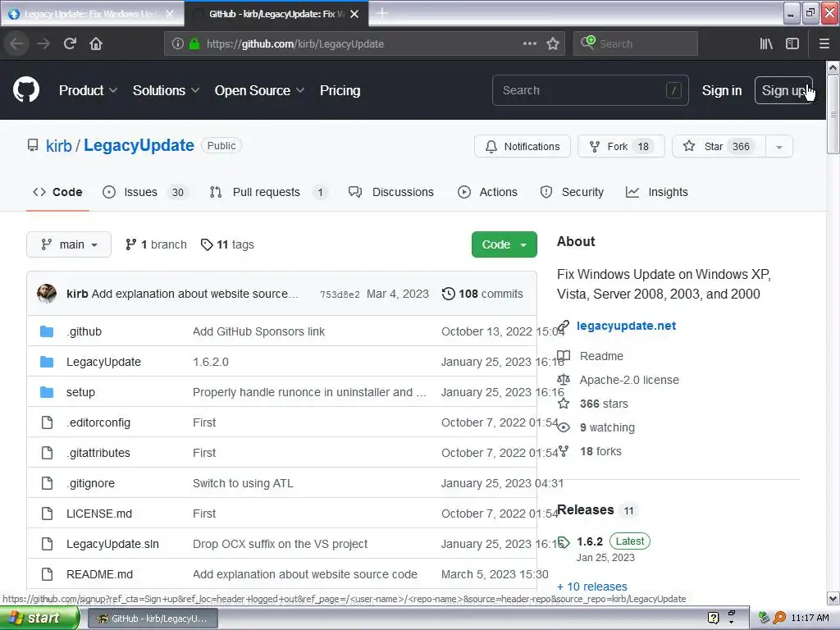Open the legacyupdate.net link
This screenshot has width=840, height=630.
click(x=626, y=326)
